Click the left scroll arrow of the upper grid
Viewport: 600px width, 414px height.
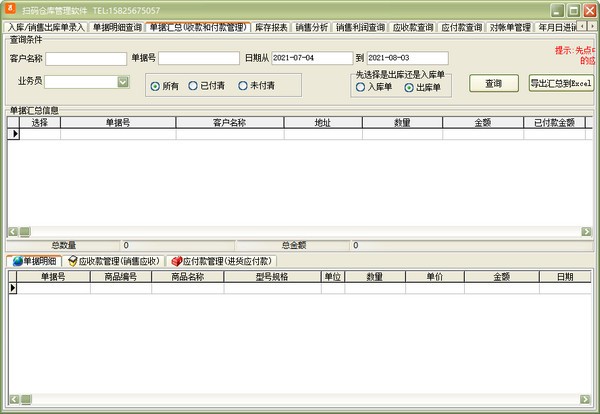pos(12,231)
